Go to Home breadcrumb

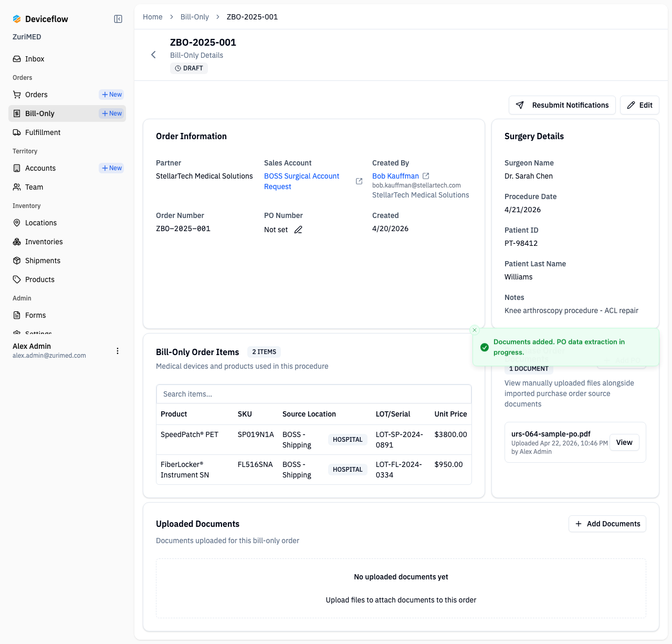(x=153, y=17)
